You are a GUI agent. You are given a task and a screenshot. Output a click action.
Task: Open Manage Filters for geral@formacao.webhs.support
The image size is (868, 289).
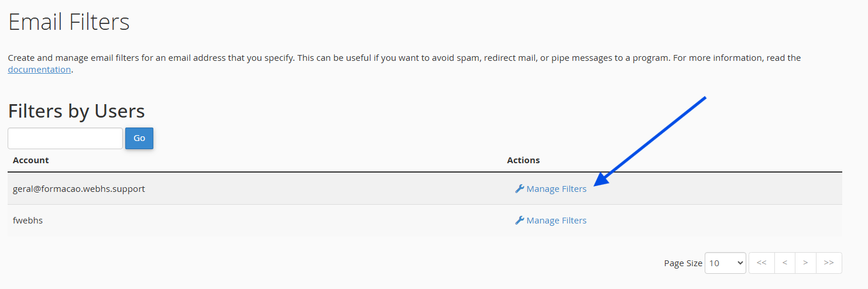556,189
